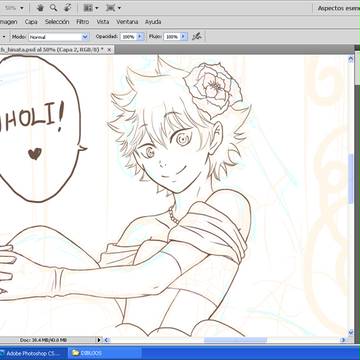This screenshot has height=360, width=360.
Task: Open the Ventana menu
Action: click(127, 22)
